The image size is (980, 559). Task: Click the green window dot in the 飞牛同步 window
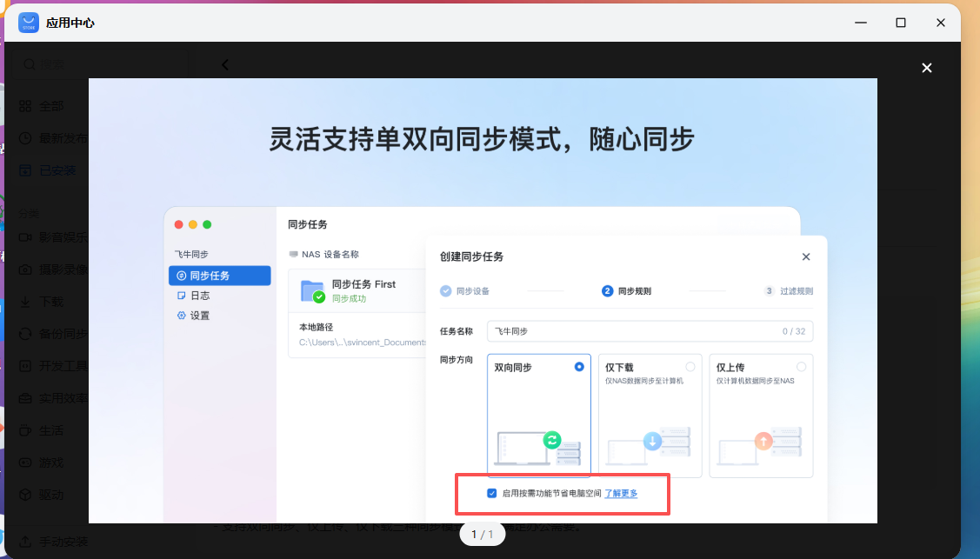pos(207,225)
